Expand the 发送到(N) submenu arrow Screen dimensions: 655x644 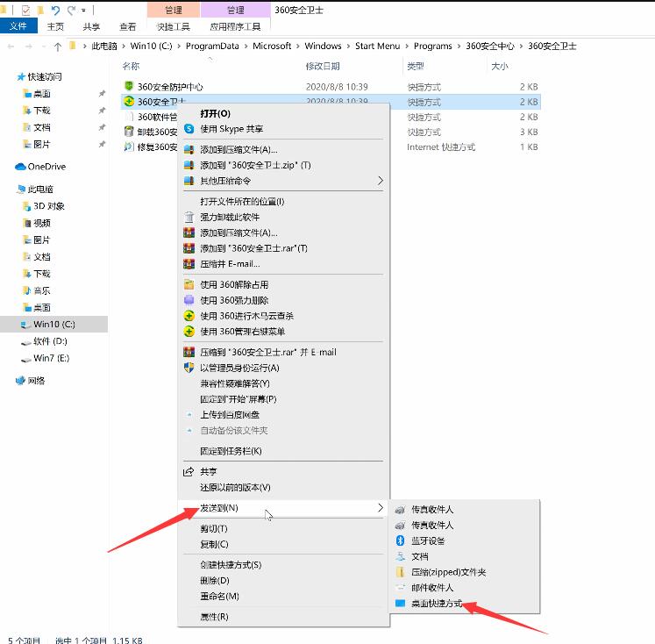pos(381,508)
